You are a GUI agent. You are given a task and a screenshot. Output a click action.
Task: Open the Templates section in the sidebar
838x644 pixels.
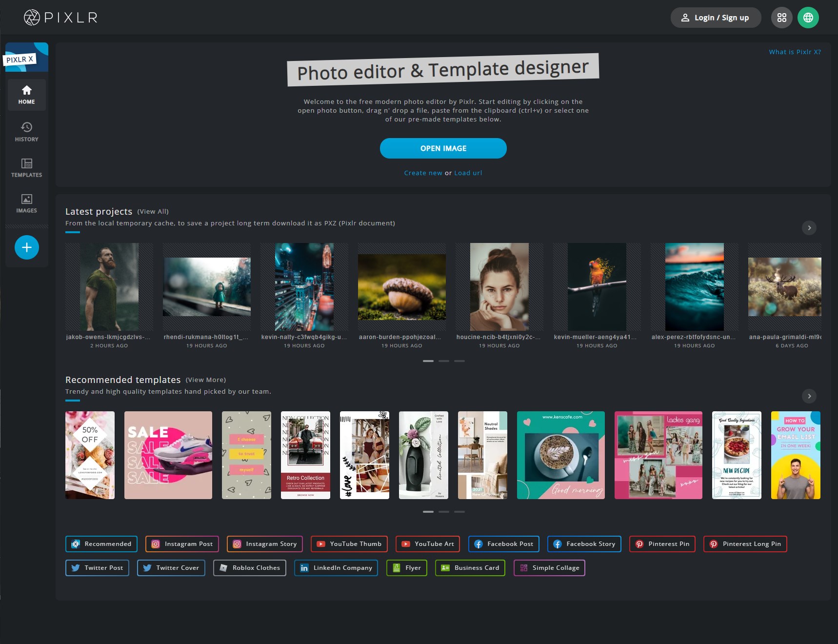(x=26, y=168)
